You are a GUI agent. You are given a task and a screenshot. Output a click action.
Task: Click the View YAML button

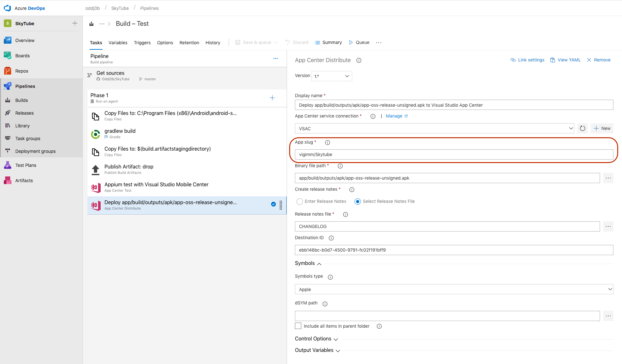(x=568, y=60)
